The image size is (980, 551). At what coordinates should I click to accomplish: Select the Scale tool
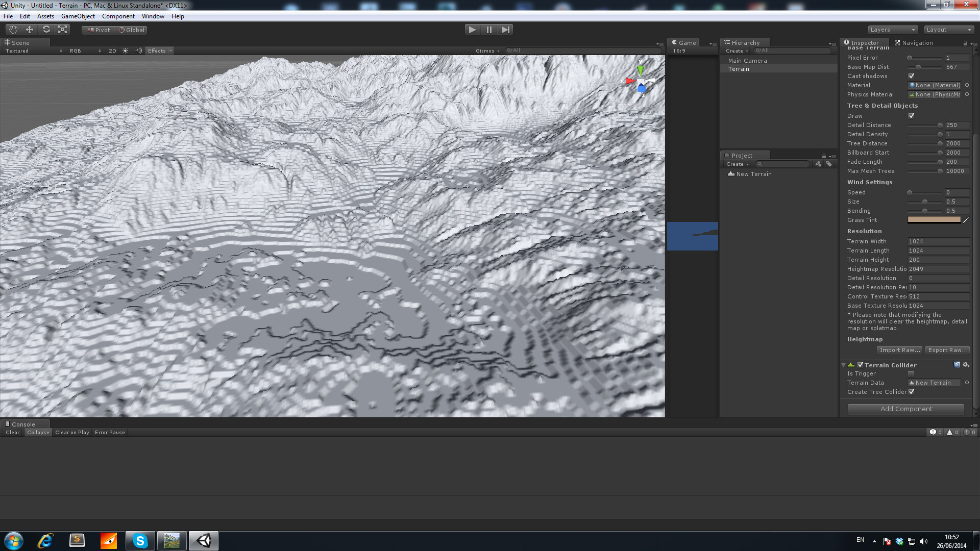tap(62, 29)
